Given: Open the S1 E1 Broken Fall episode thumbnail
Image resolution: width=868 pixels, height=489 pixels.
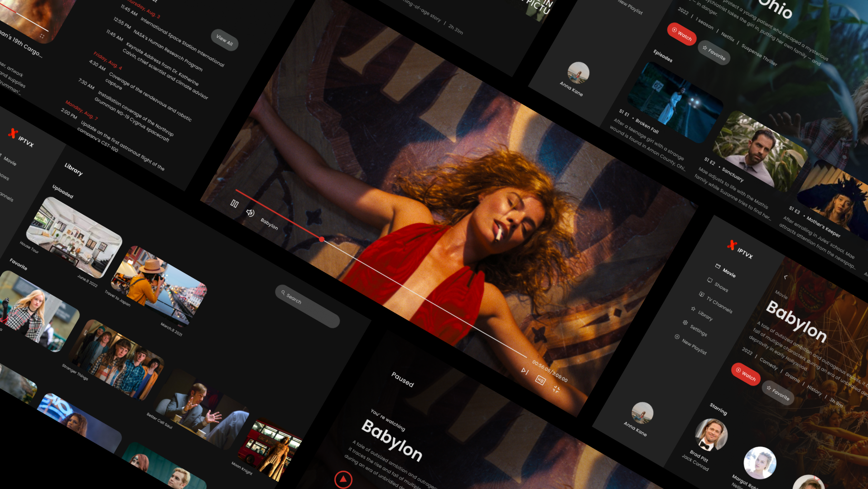Looking at the screenshot, I should [x=675, y=102].
